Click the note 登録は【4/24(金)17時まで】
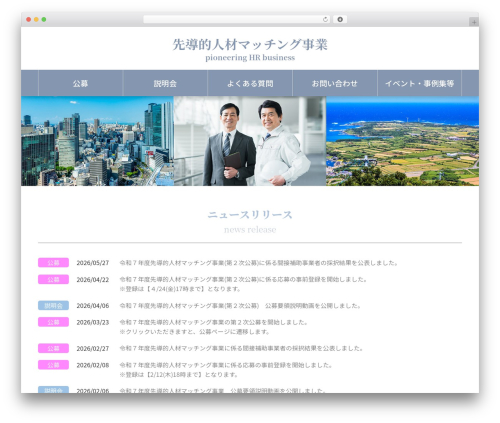500x423 pixels. [x=180, y=289]
